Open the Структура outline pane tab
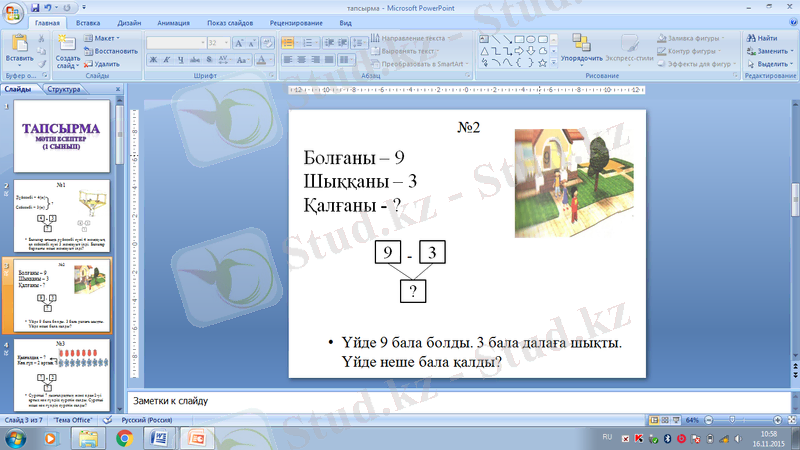The image size is (800, 450). point(63,90)
